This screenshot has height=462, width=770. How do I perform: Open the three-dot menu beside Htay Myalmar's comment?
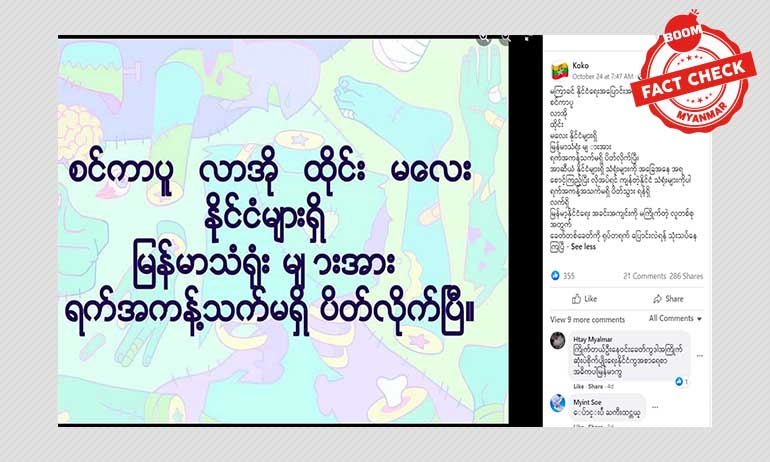pyautogui.click(x=699, y=355)
